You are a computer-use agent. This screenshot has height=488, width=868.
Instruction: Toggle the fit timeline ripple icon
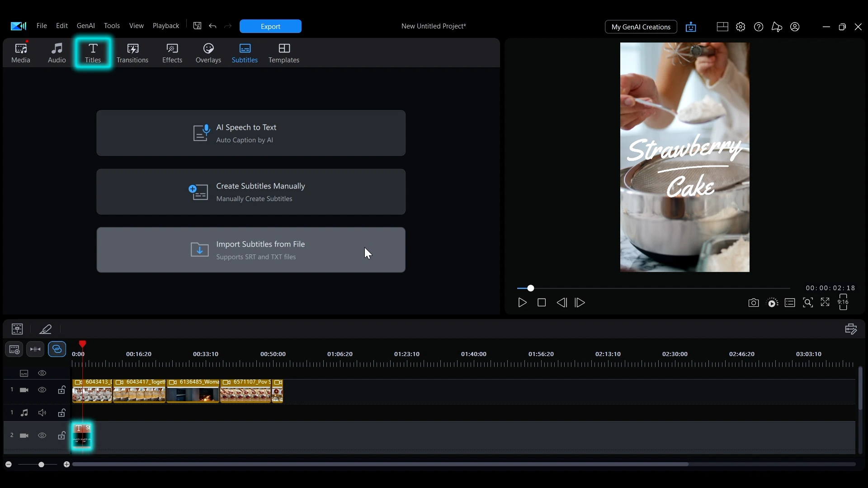35,349
